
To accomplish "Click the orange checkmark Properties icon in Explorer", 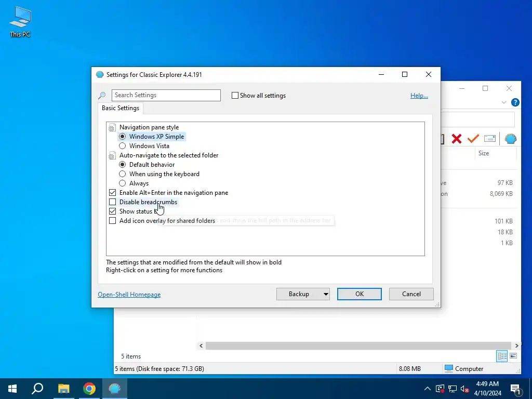I will tap(473, 138).
